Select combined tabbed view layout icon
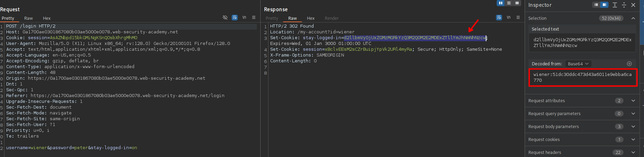 tap(517, 3)
